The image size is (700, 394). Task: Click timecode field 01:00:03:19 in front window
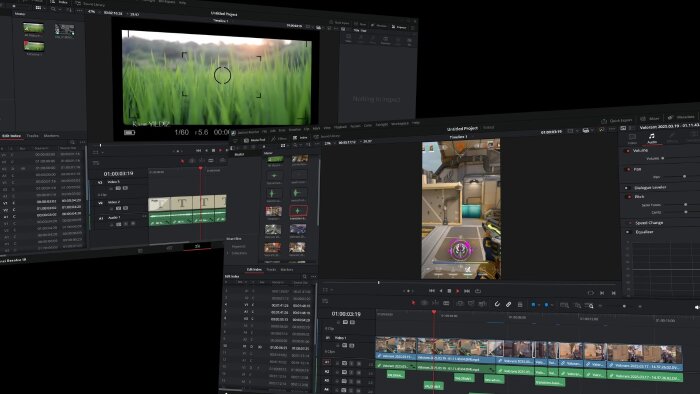(x=346, y=314)
